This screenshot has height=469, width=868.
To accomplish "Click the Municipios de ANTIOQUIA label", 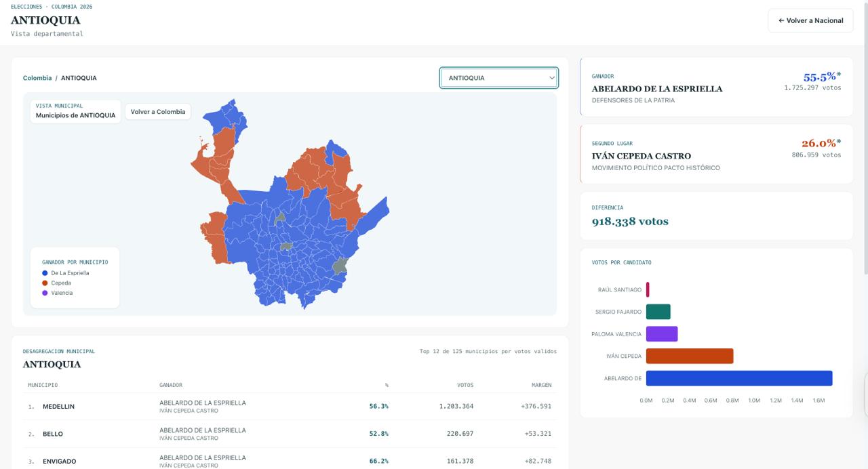I will (75, 115).
